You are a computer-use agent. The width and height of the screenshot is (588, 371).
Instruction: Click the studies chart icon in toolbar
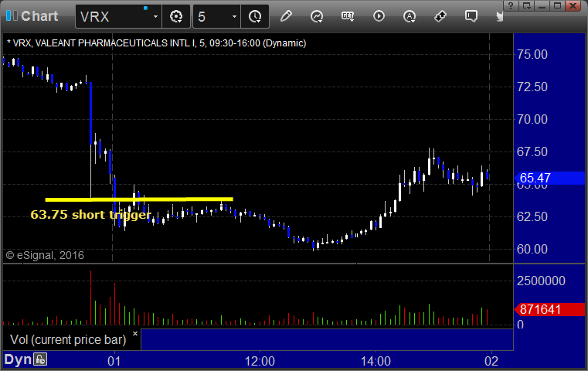coord(317,15)
